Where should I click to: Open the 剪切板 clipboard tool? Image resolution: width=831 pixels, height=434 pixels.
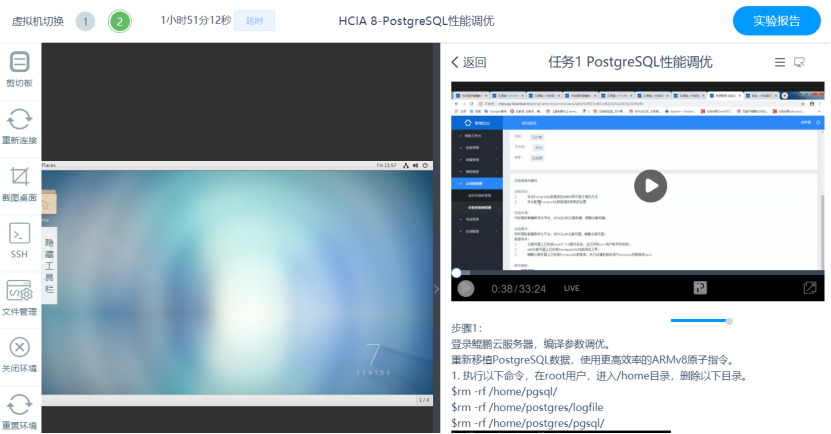[19, 66]
